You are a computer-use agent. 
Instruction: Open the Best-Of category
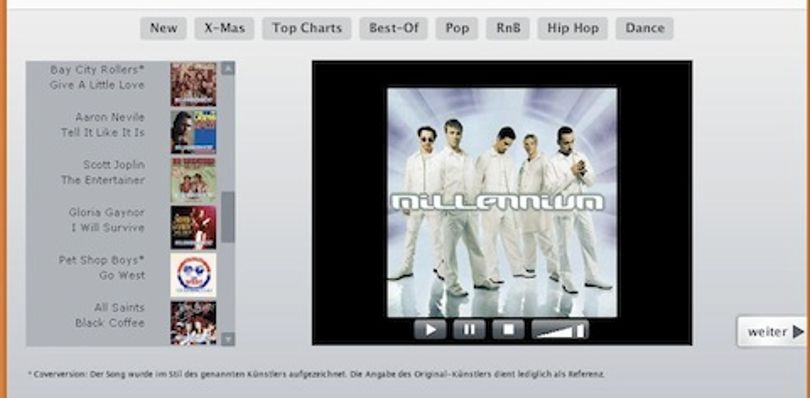point(394,28)
